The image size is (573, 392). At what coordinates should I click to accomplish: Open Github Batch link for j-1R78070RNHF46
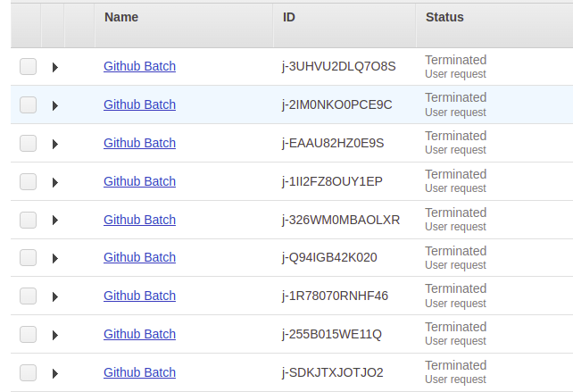tap(139, 296)
